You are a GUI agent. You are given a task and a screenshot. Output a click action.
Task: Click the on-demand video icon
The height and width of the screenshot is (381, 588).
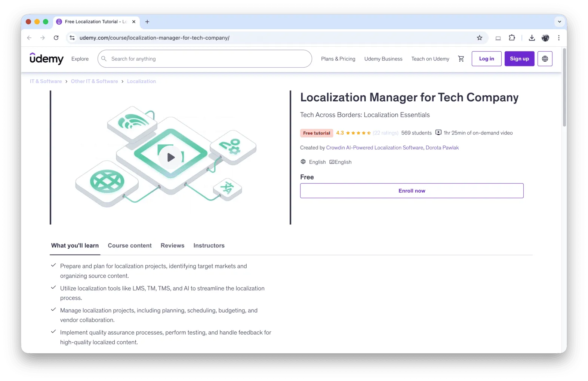438,132
